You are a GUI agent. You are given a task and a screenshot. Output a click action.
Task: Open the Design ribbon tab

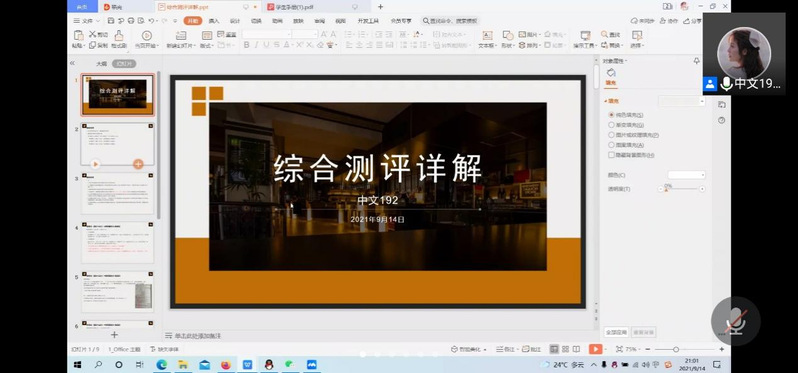pos(235,21)
